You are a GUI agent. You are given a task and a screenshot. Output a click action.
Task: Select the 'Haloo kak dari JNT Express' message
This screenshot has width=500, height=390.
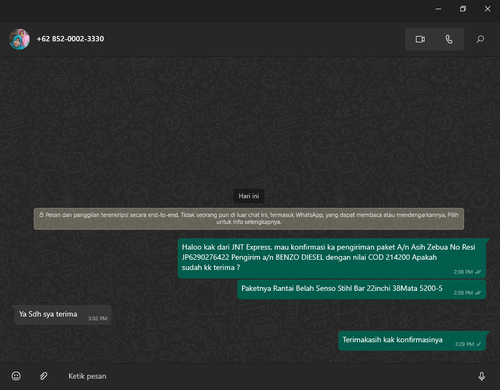pos(332,258)
